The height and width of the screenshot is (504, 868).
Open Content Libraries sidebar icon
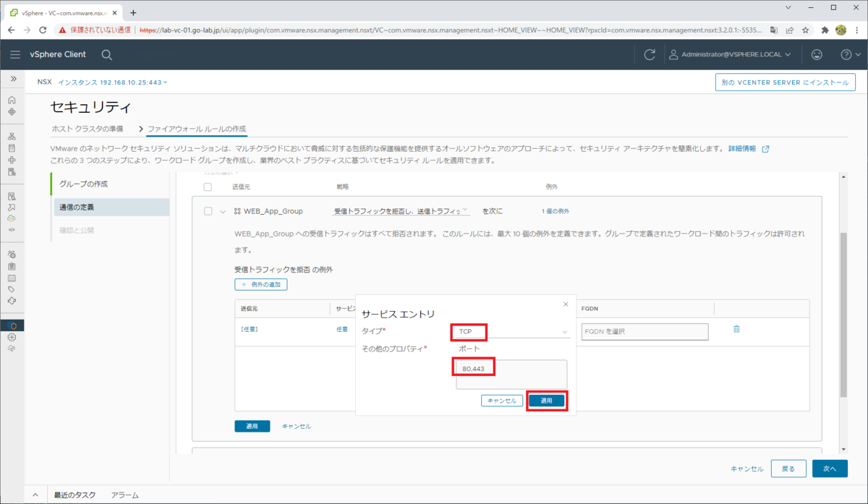pos(12,148)
